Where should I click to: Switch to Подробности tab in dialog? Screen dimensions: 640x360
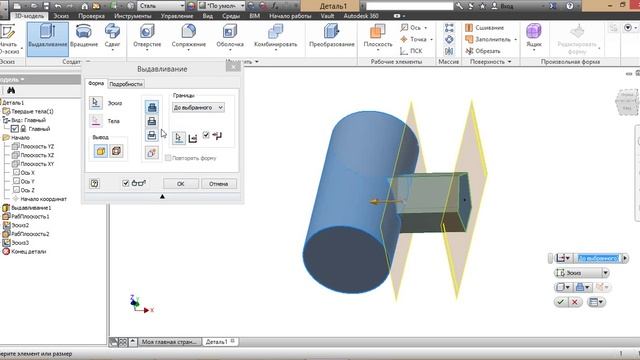(x=126, y=84)
